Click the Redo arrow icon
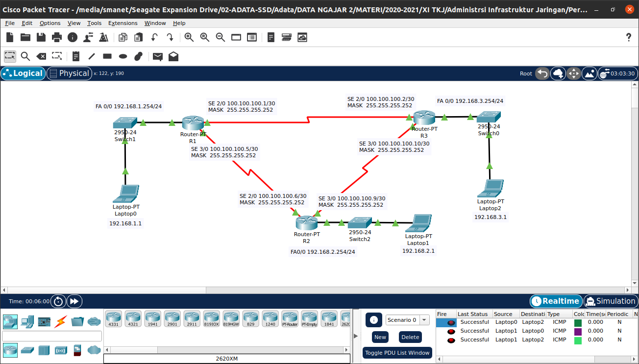 point(170,37)
